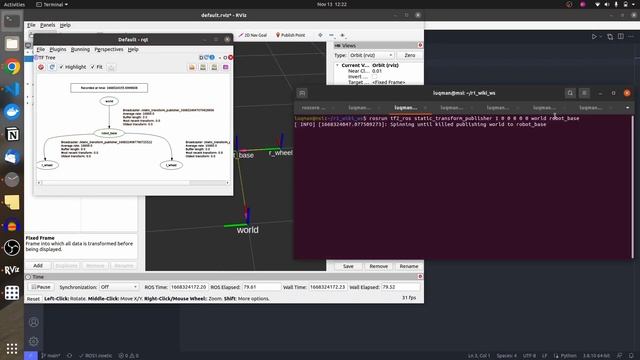The width and height of the screenshot is (640, 360).
Task: Save TF tree as DOT graph icon
Action: pyautogui.click(x=203, y=67)
